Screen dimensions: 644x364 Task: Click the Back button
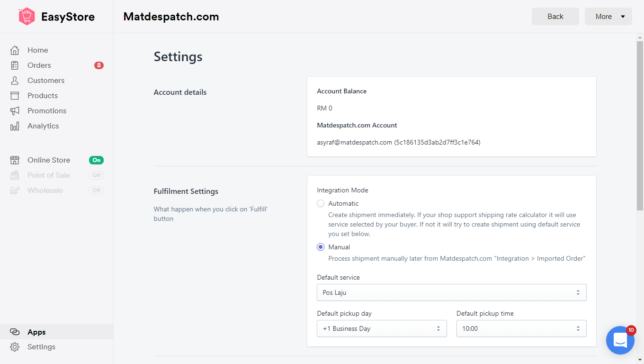click(555, 16)
